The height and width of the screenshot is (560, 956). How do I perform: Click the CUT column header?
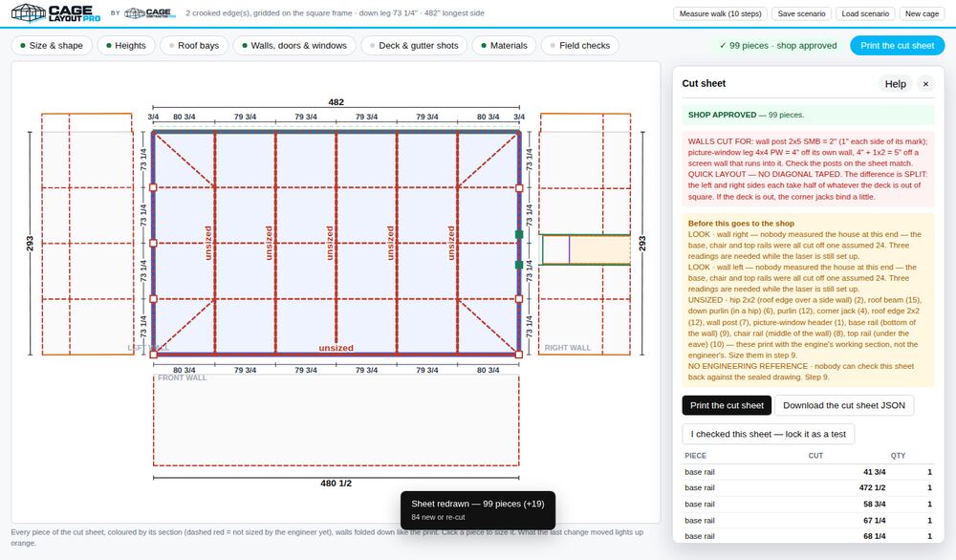[815, 455]
